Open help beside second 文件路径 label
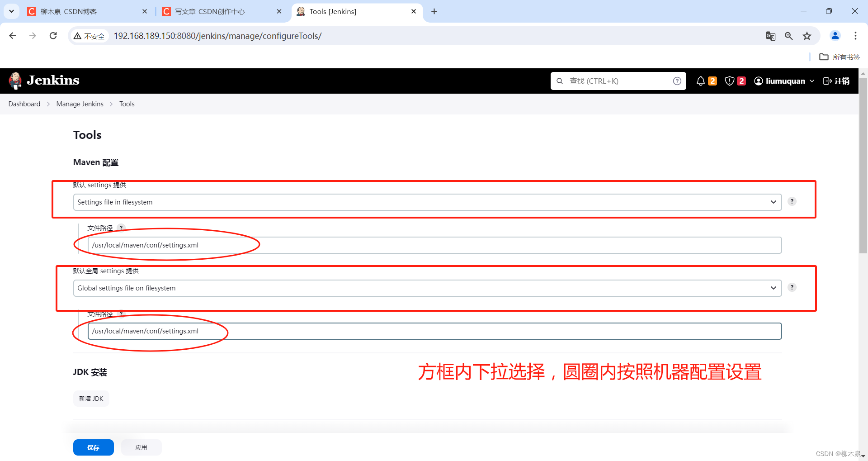The height and width of the screenshot is (461, 868). (121, 314)
